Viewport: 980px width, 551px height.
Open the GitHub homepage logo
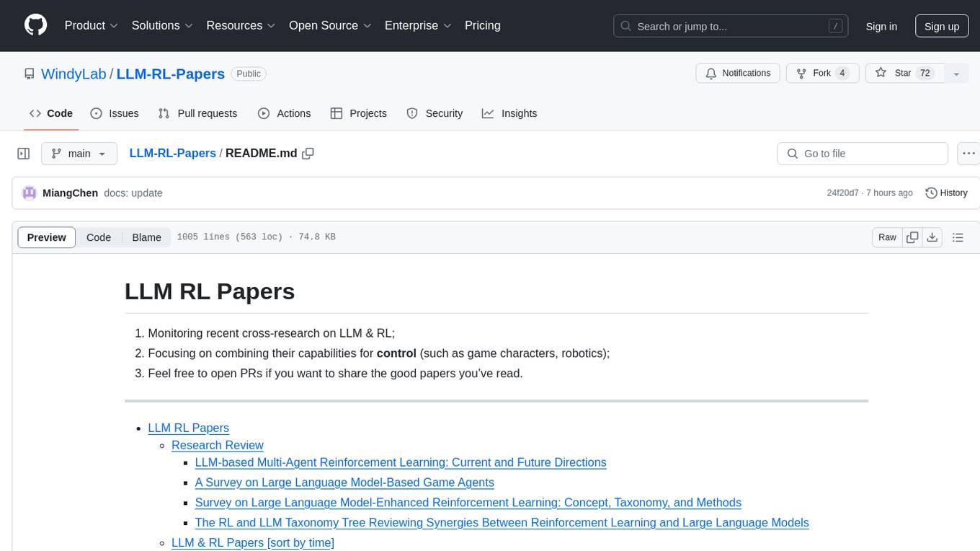(x=35, y=25)
